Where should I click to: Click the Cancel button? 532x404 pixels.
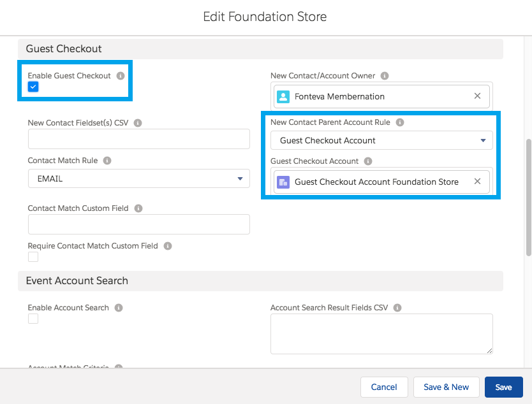coord(384,387)
